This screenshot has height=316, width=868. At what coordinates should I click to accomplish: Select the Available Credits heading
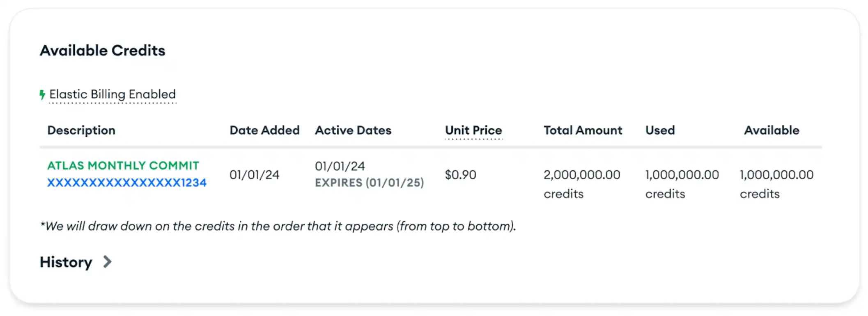coord(102,50)
